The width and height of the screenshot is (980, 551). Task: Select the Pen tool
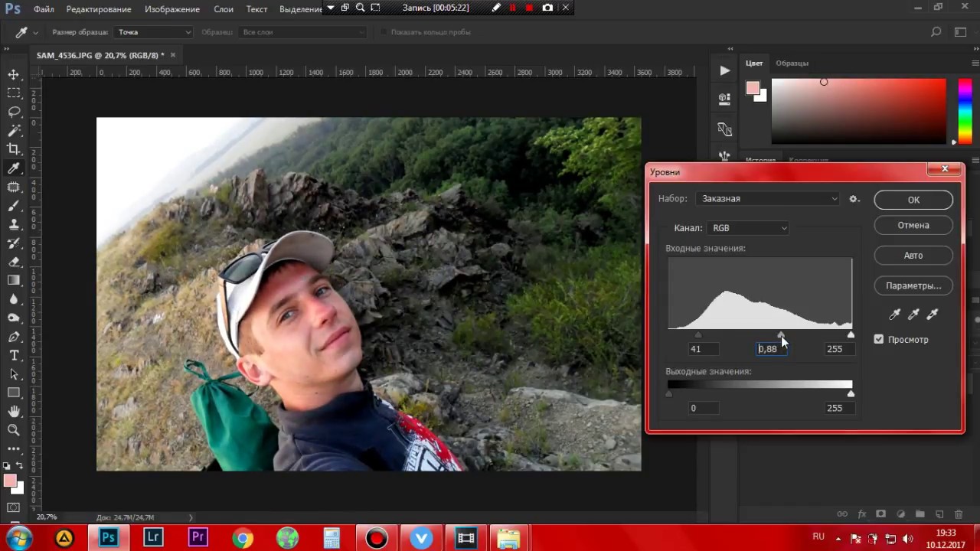click(14, 337)
